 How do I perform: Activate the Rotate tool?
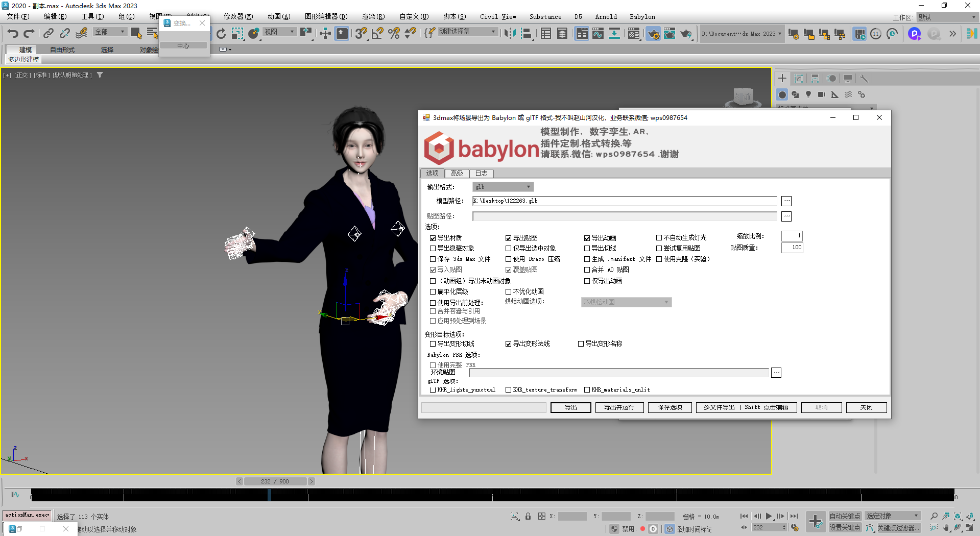point(221,34)
